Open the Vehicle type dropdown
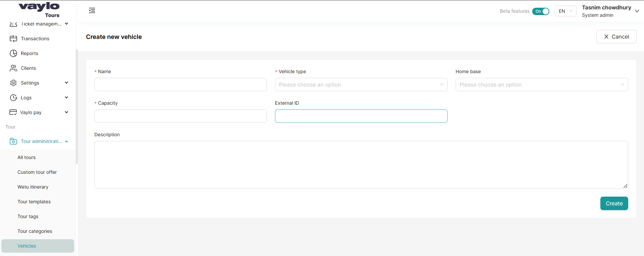The height and width of the screenshot is (256, 644). [361, 85]
